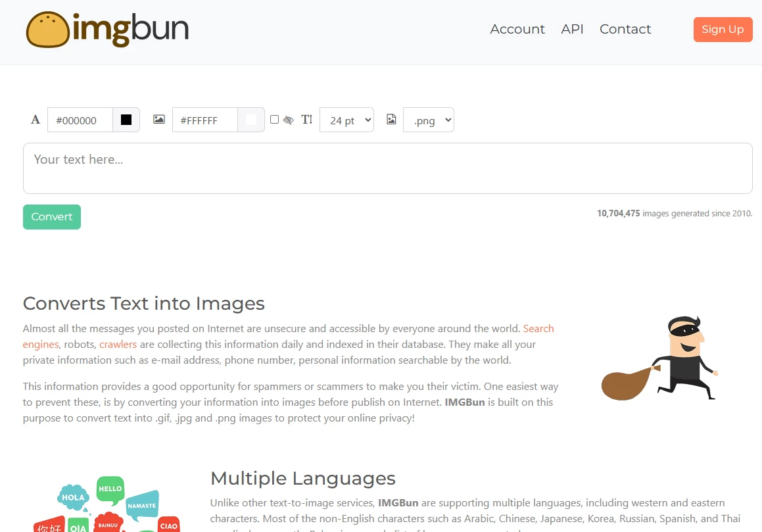Open the Account menu item
The height and width of the screenshot is (532, 762).
[x=517, y=30]
